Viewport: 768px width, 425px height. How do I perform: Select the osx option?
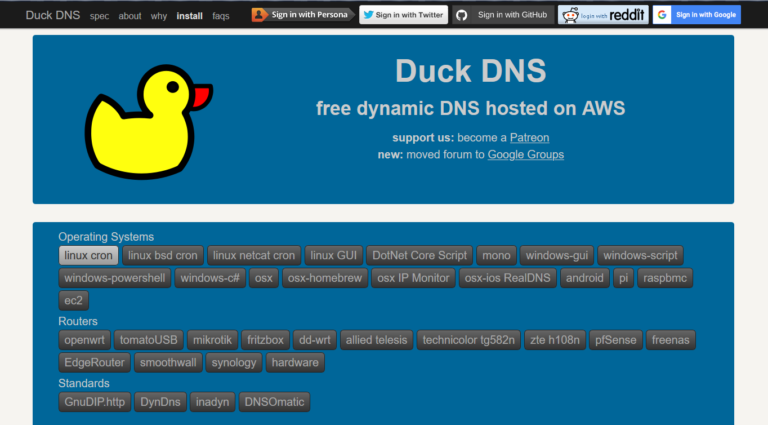264,278
